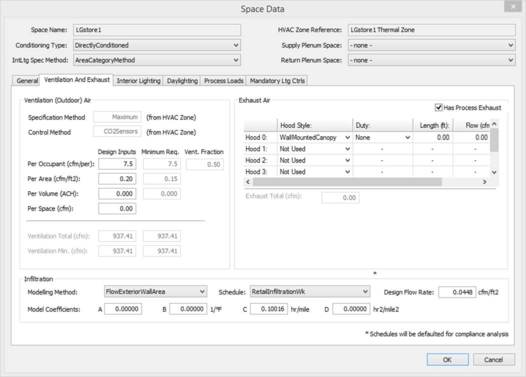
Task: Edit Per Volume ACH design input
Action: (117, 194)
